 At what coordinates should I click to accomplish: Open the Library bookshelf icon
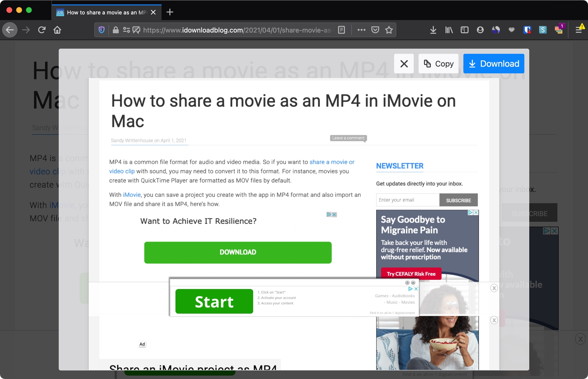click(x=449, y=30)
